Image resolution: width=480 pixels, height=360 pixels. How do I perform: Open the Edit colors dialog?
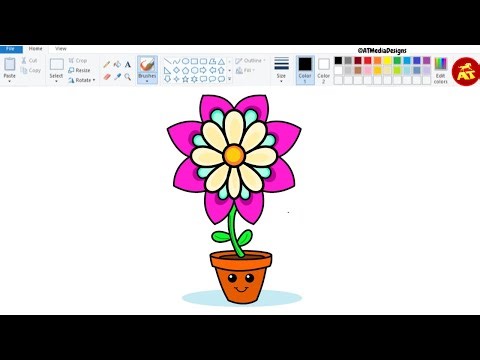(x=440, y=70)
